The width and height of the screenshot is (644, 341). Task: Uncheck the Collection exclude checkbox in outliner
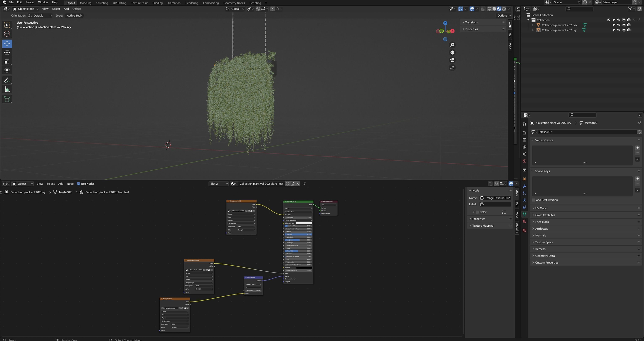click(609, 20)
